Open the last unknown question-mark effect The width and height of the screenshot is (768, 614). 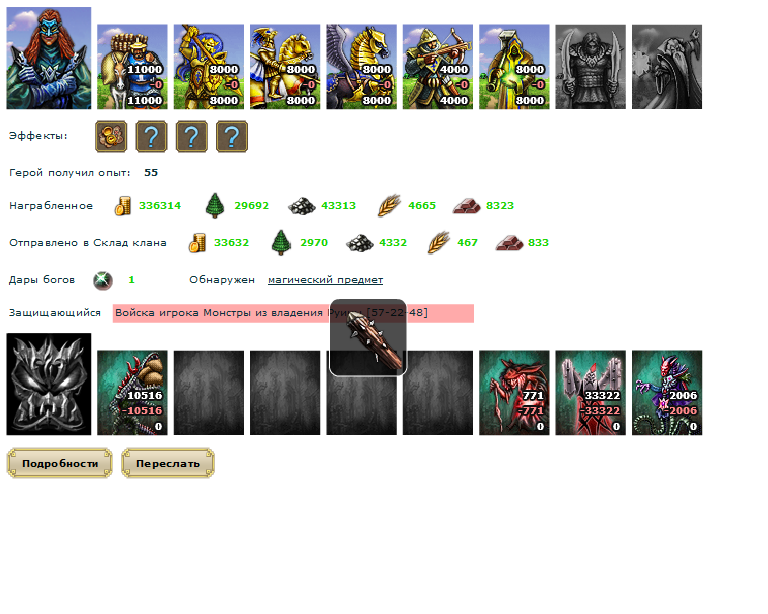point(232,136)
